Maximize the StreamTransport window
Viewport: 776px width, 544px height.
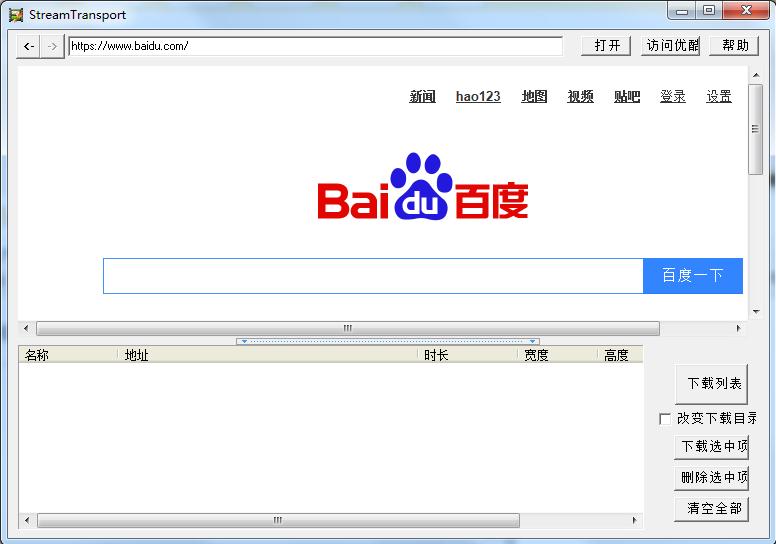coord(709,10)
